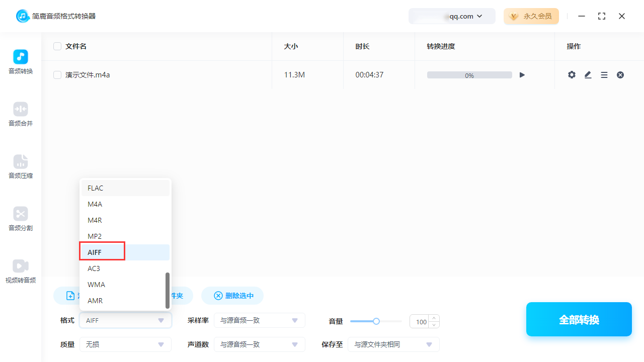
Task: Select AIFF from the format list
Action: [x=102, y=252]
